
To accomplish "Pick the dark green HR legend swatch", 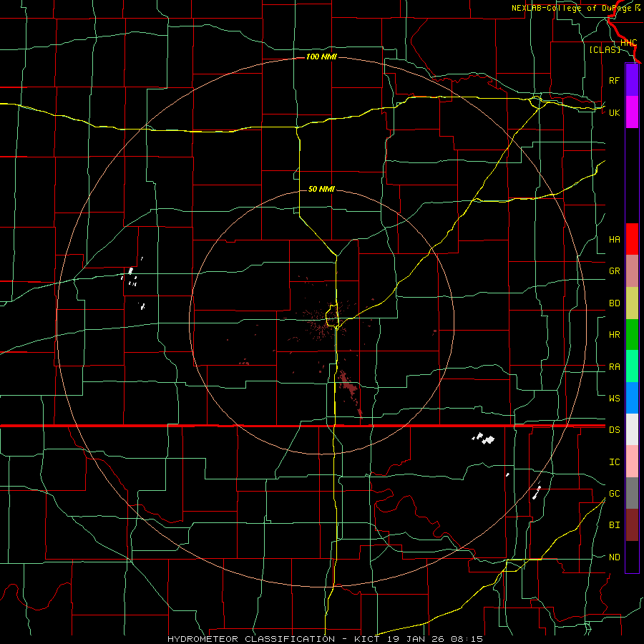I will click(632, 334).
